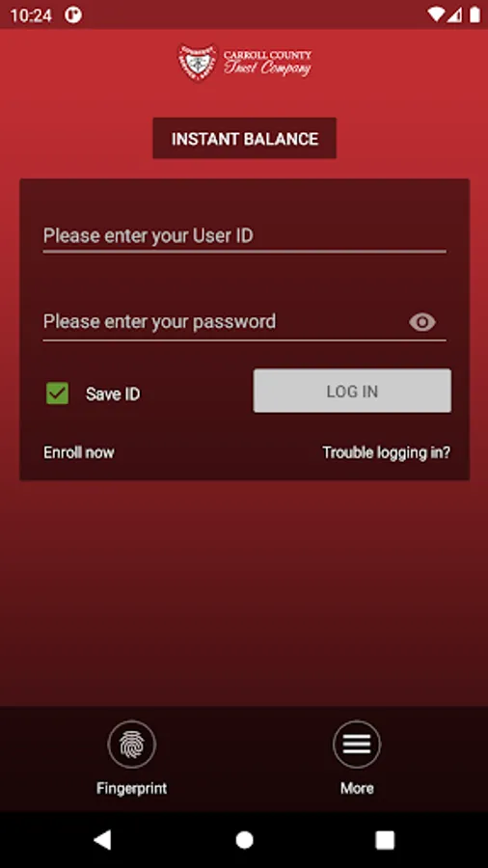Focus the User ID input field
The height and width of the screenshot is (868, 488).
click(x=245, y=236)
